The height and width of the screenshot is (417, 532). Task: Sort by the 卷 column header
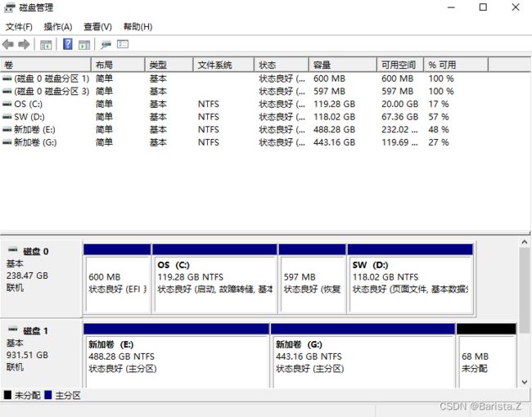(x=46, y=65)
